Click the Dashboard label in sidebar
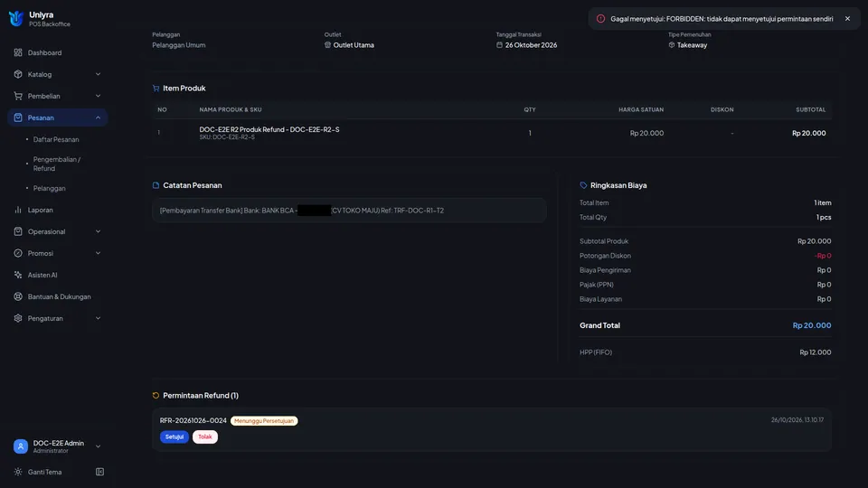Image resolution: width=868 pixels, height=488 pixels. click(x=45, y=52)
